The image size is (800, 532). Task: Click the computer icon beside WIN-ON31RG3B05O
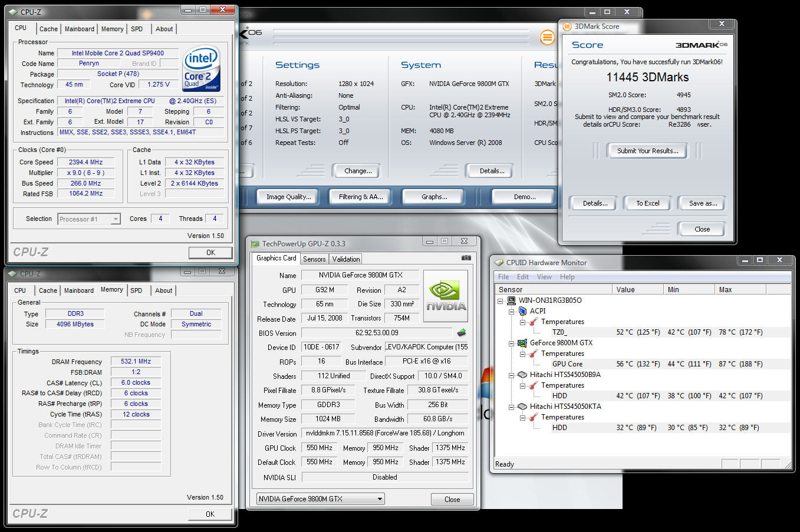click(x=511, y=300)
